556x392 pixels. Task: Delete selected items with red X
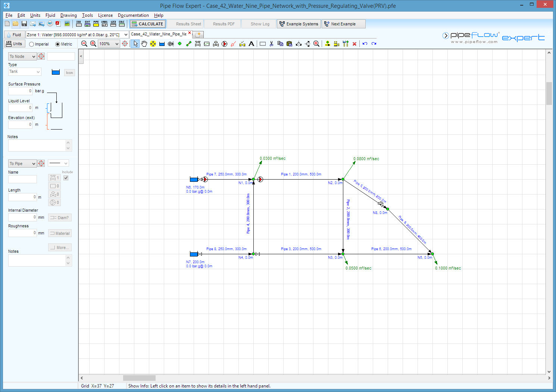(354, 44)
